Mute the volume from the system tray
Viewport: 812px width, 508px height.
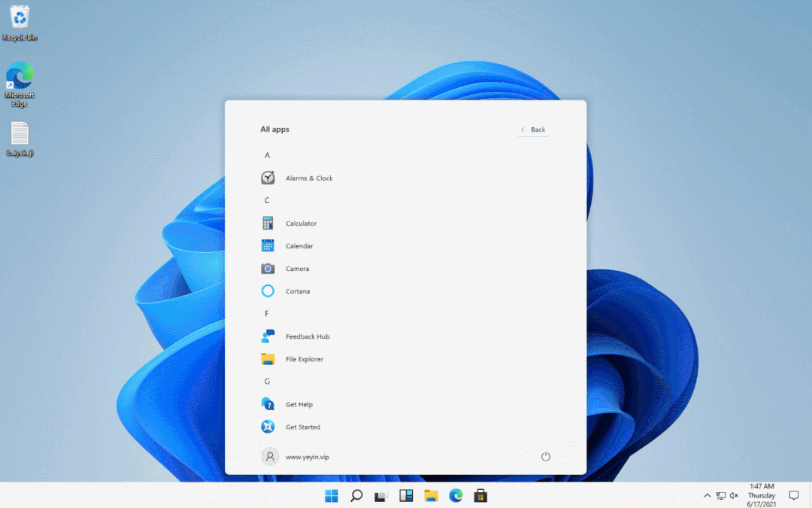coord(733,495)
